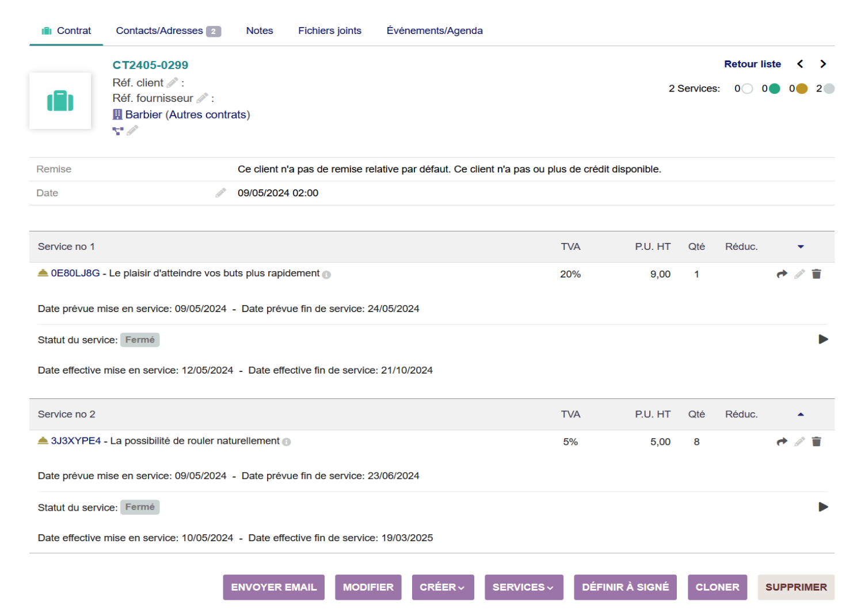This screenshot has height=616, width=857.
Task: Click the MODIFIER button
Action: coord(368,587)
